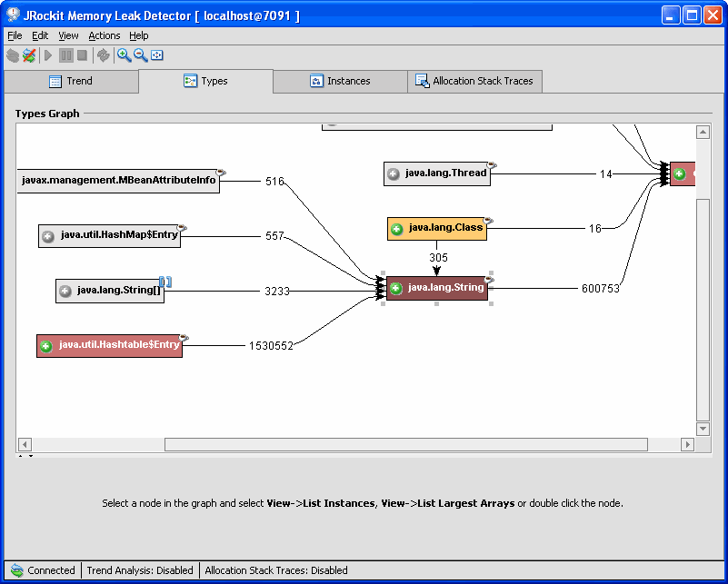
Task: Zoom out of the types graph
Action: point(141,55)
